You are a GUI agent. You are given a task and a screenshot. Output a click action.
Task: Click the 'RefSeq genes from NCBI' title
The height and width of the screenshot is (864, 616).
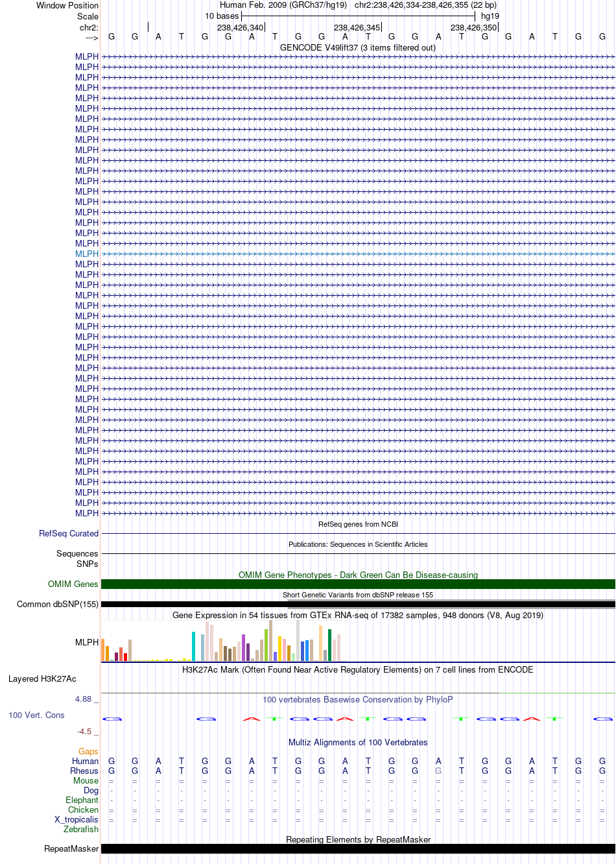358,524
